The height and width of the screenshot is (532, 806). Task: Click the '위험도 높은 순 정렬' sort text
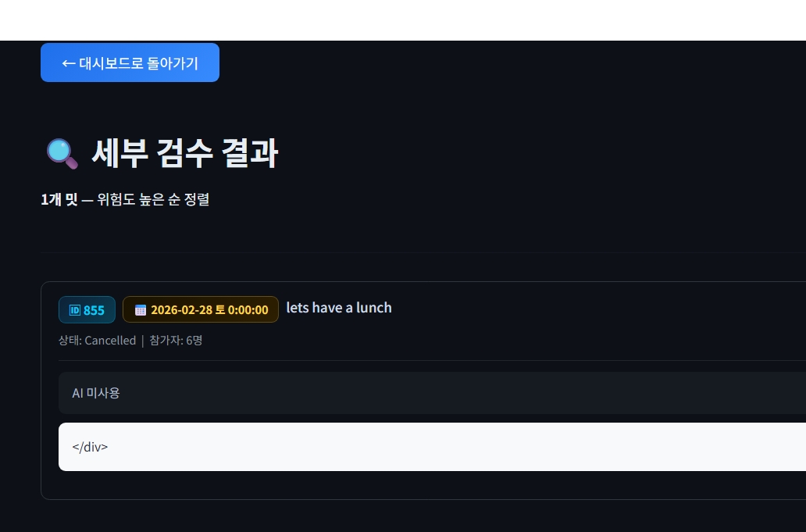tap(153, 199)
